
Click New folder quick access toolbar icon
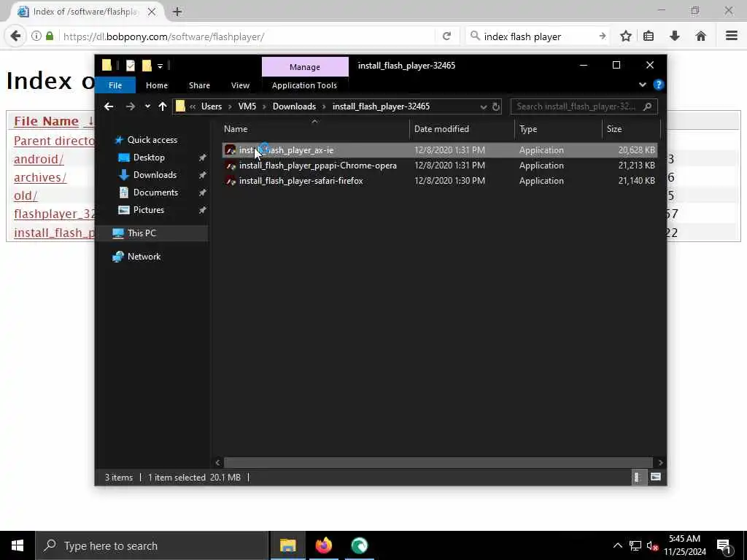(147, 65)
